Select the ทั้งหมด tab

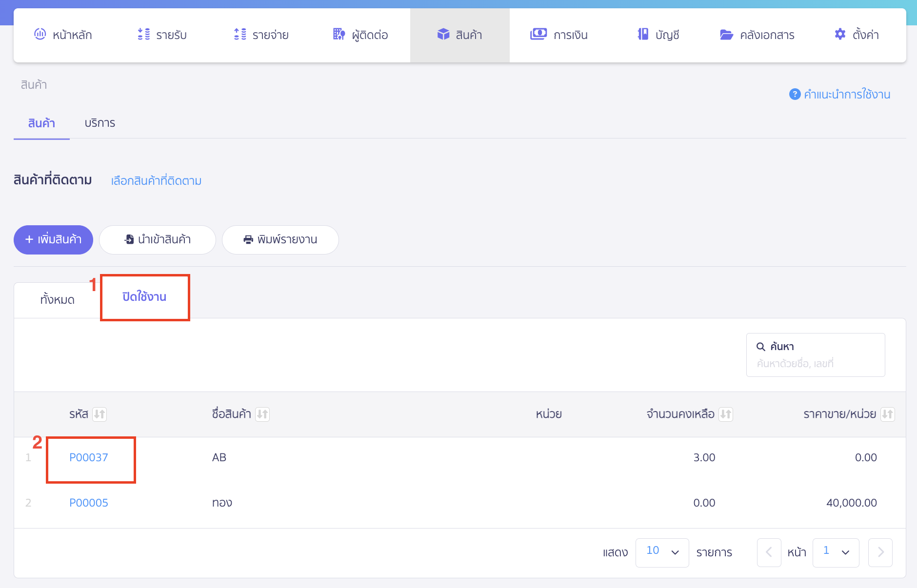click(57, 299)
